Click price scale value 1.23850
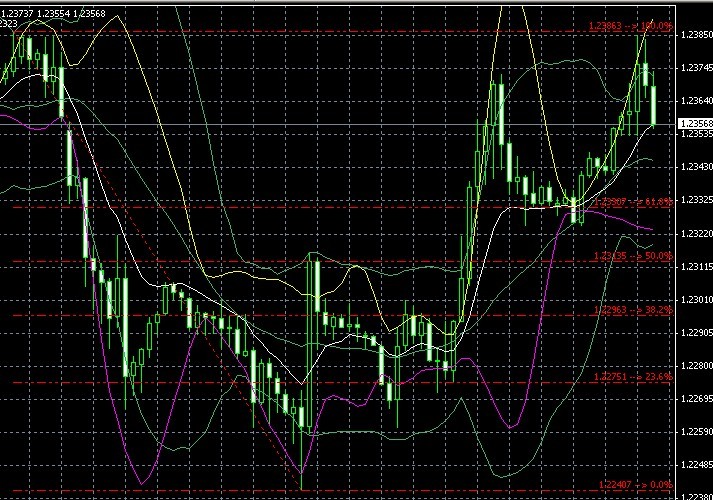The width and height of the screenshot is (713, 500). point(697,35)
